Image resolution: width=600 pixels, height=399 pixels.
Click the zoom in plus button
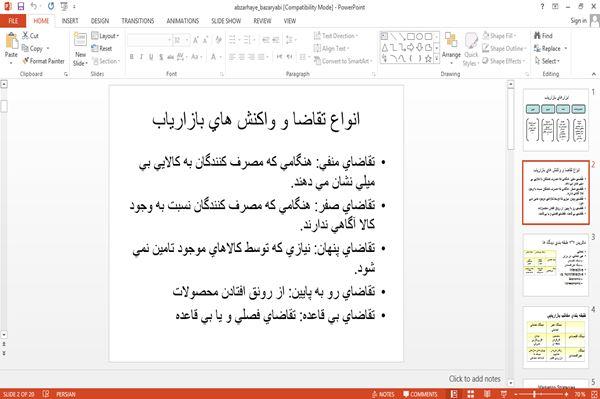566,394
